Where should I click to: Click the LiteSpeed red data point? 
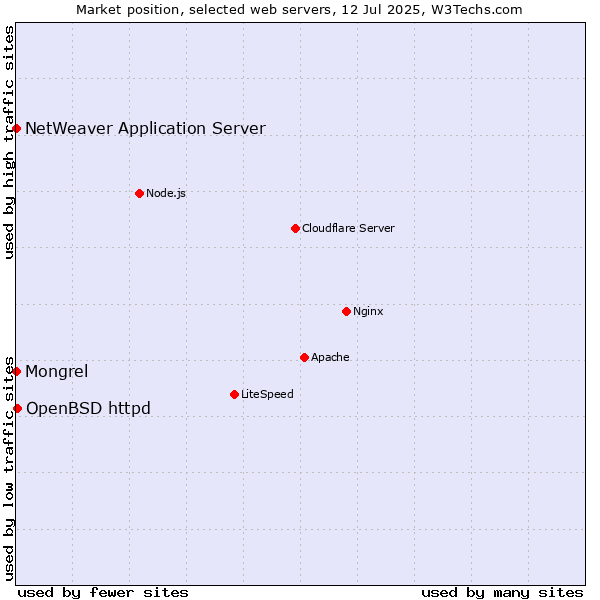(235, 395)
